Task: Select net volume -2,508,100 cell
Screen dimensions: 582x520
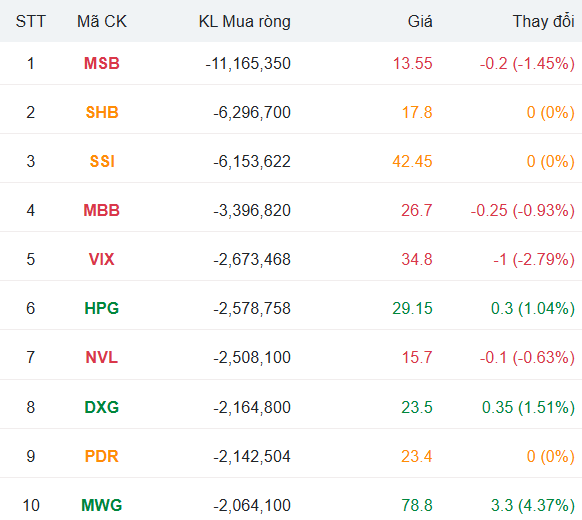Action: (252, 357)
